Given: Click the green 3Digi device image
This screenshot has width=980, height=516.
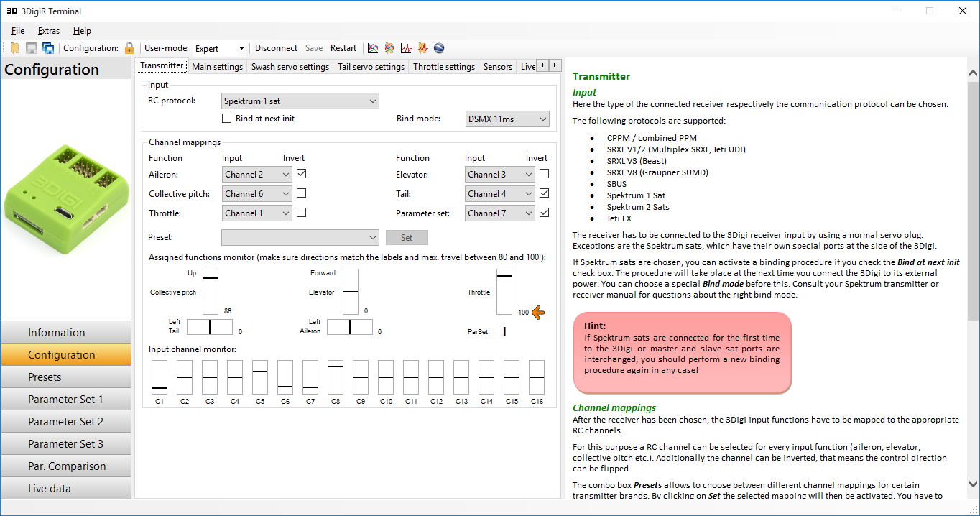Looking at the screenshot, I should (66, 198).
